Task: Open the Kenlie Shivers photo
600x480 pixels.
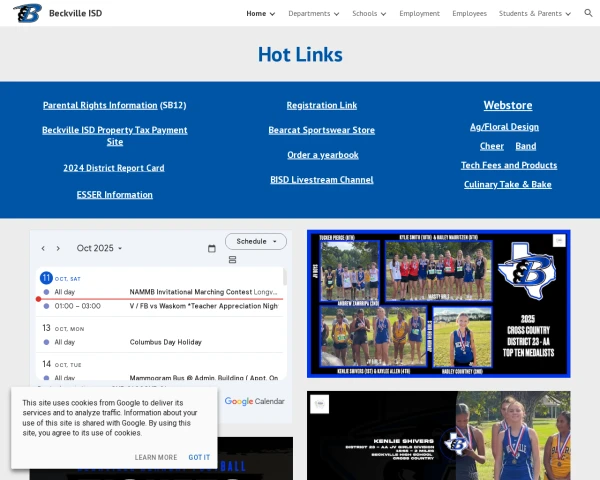Action: pyautogui.click(x=439, y=436)
